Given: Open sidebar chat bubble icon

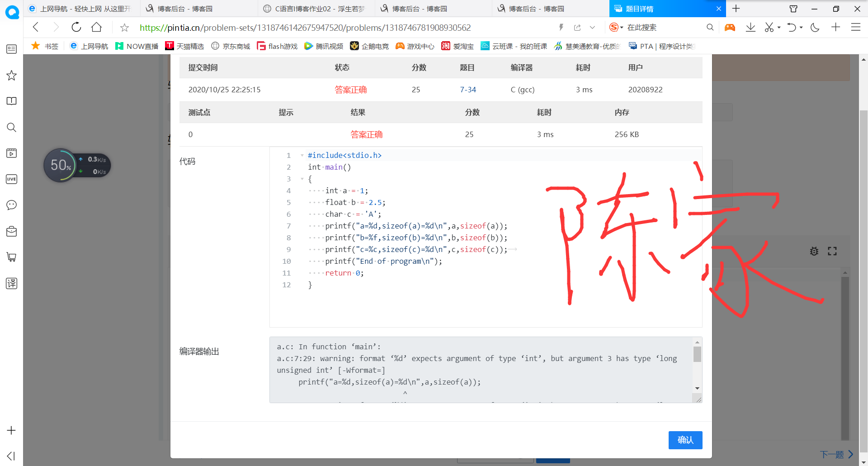Looking at the screenshot, I should point(12,205).
